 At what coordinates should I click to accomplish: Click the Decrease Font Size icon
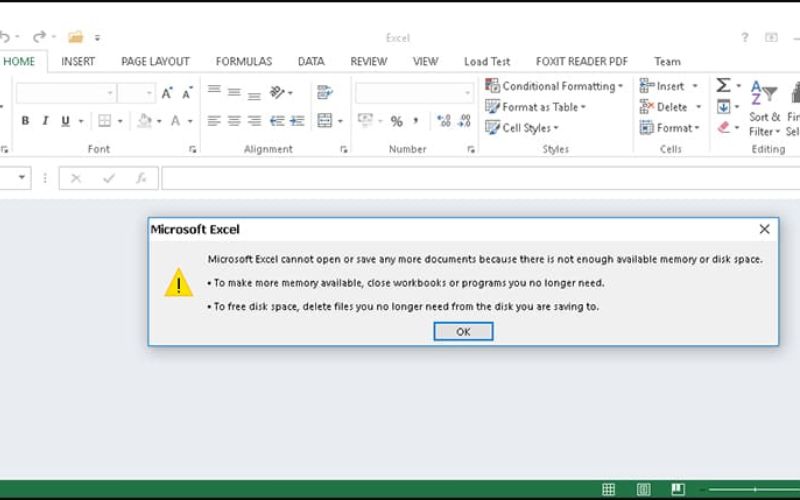(187, 93)
